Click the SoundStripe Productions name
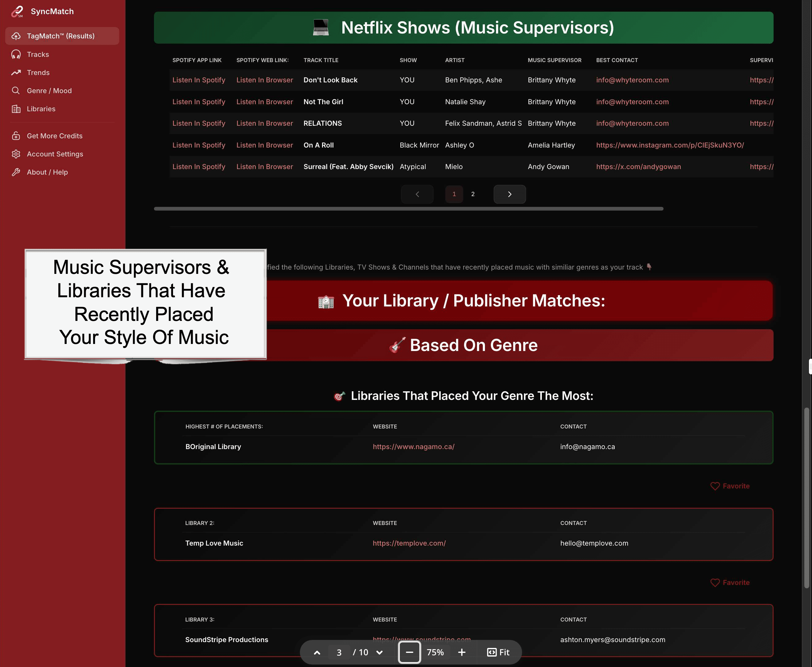The height and width of the screenshot is (667, 812). pos(227,640)
